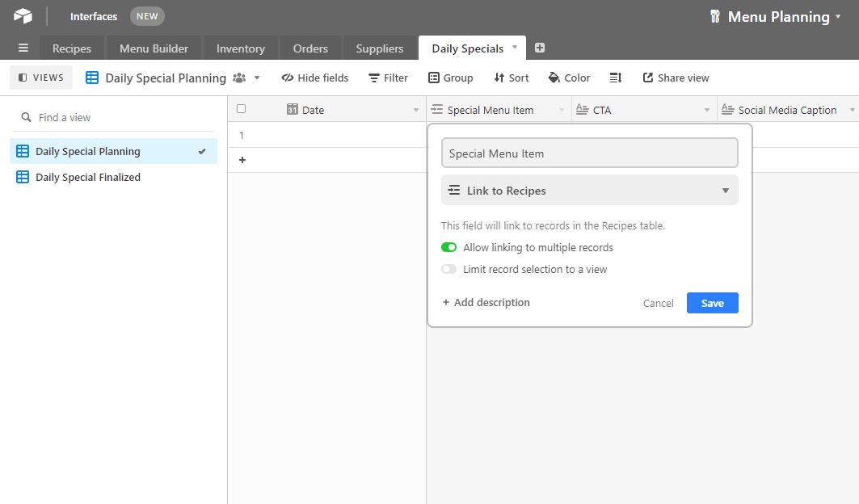859x504 pixels.
Task: Check the select-all rows checkbox
Action: coord(241,109)
